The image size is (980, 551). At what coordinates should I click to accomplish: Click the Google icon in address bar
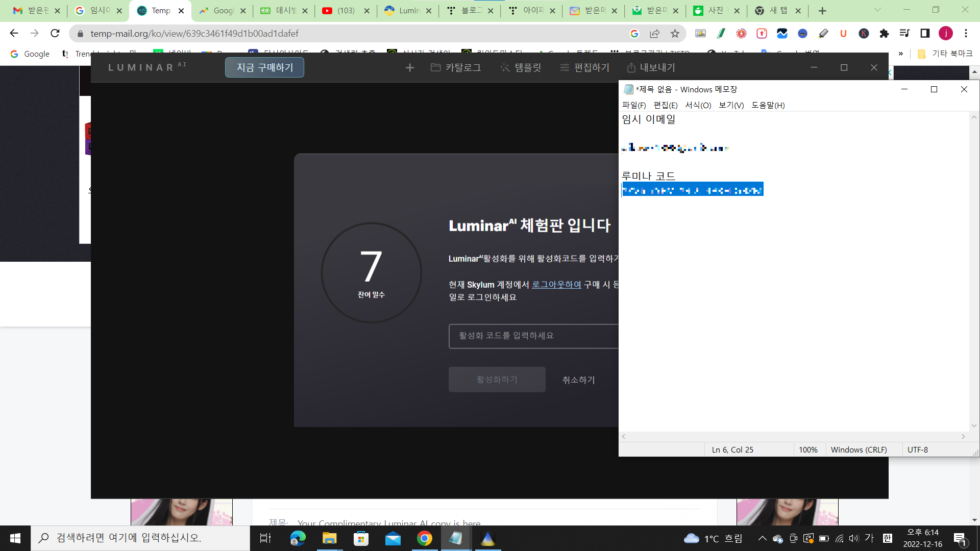point(634,34)
